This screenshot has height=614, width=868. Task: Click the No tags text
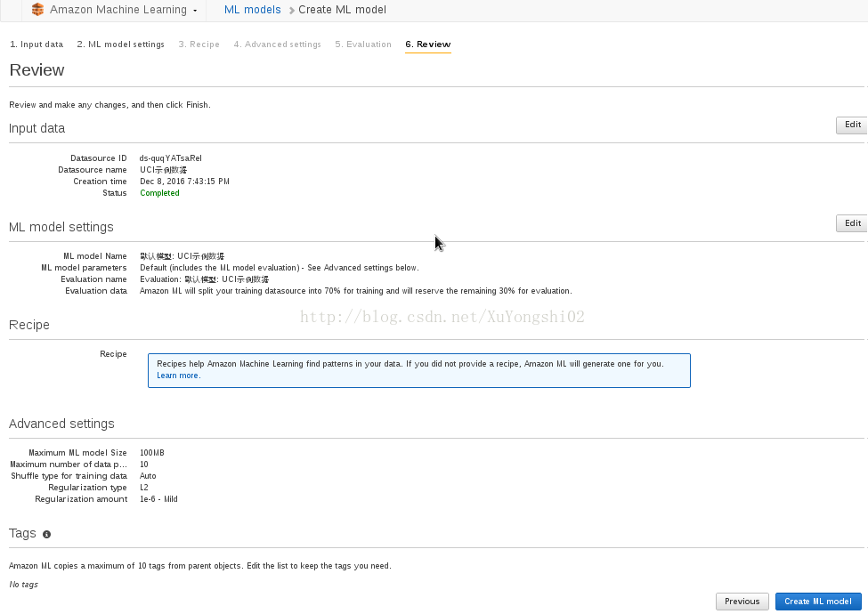(x=24, y=584)
